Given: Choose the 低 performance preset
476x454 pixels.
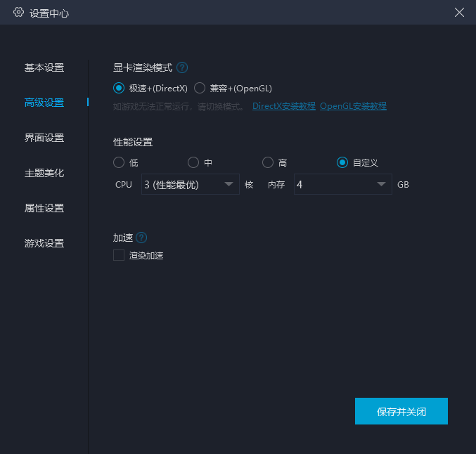Looking at the screenshot, I should click(x=119, y=162).
